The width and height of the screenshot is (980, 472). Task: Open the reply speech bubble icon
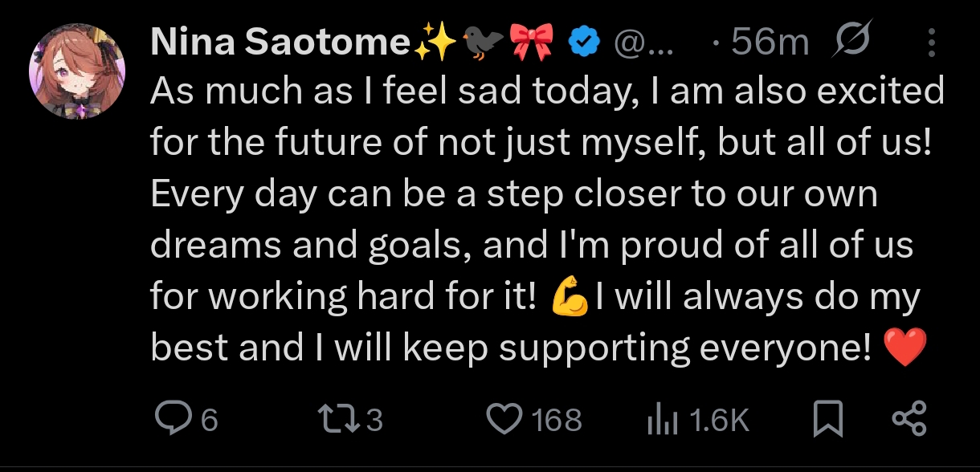pyautogui.click(x=171, y=419)
